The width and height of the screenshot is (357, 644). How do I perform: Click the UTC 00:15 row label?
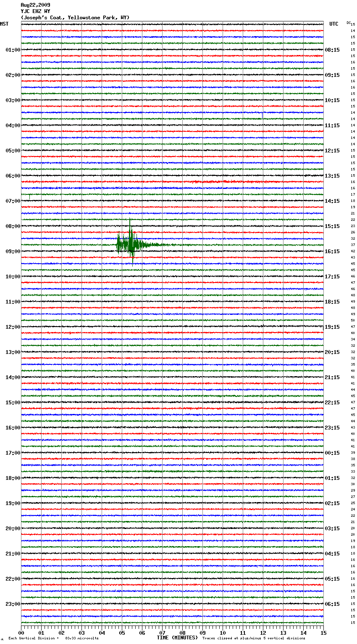(332, 453)
